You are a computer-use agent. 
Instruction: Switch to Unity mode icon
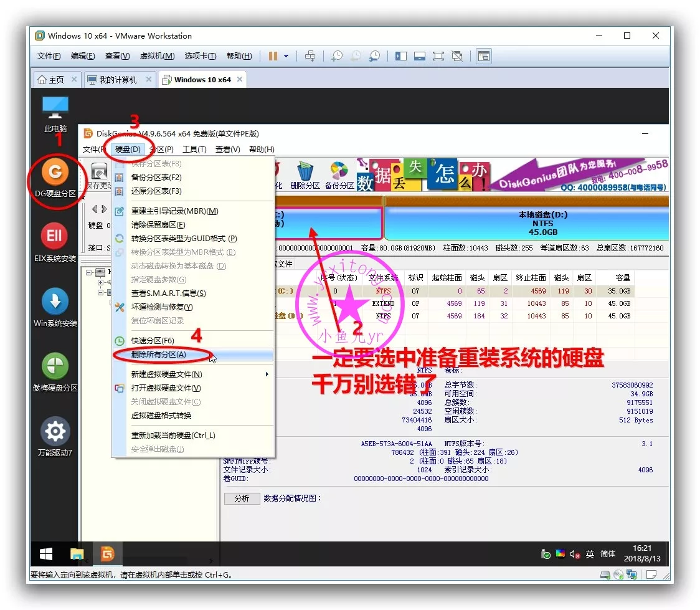pyautogui.click(x=457, y=56)
